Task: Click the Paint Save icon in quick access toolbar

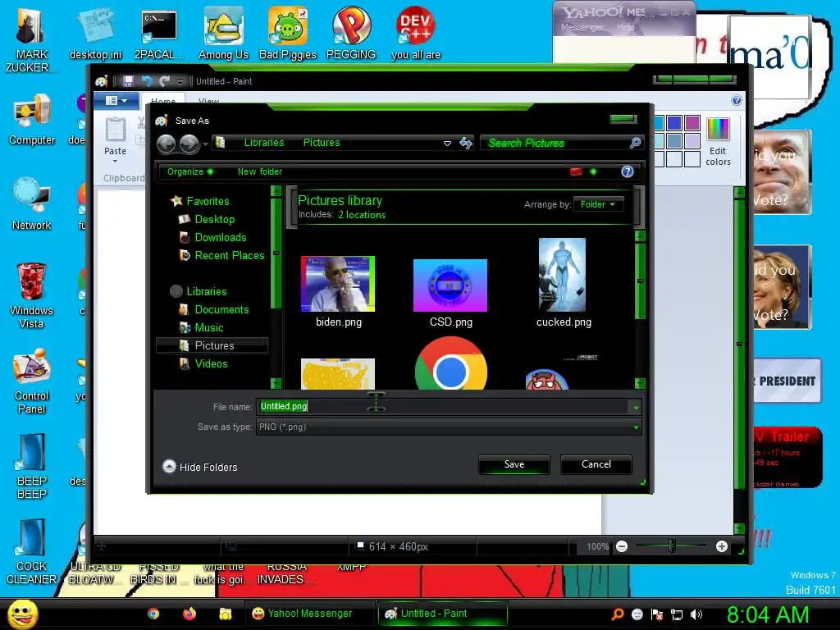Action: click(x=128, y=81)
